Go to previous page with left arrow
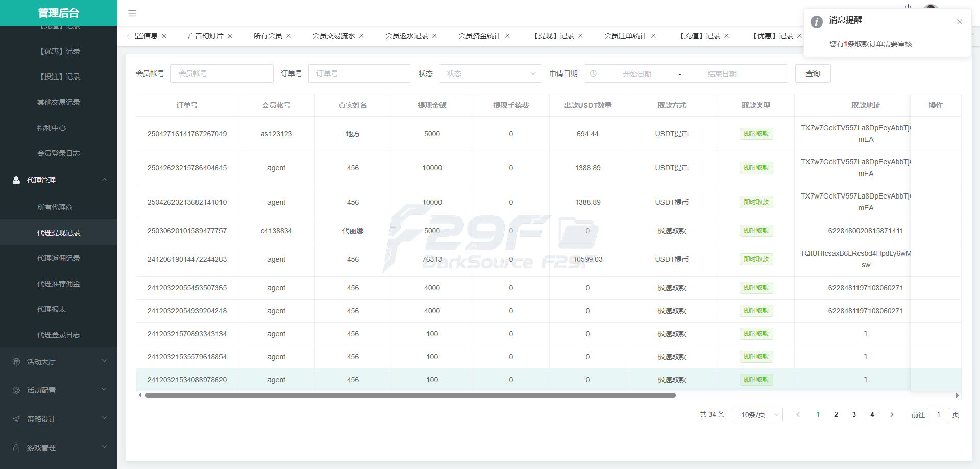Image resolution: width=980 pixels, height=469 pixels. tap(798, 415)
